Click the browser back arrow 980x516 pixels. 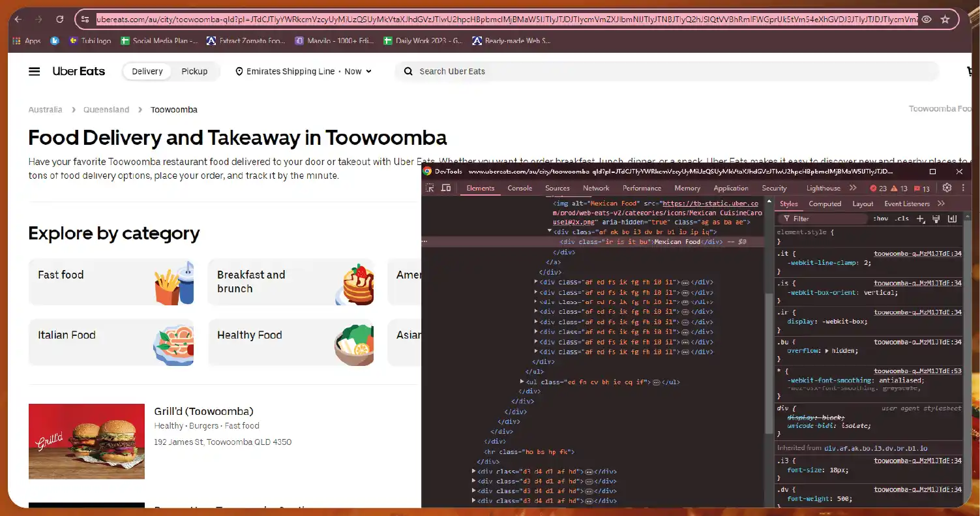coord(18,20)
